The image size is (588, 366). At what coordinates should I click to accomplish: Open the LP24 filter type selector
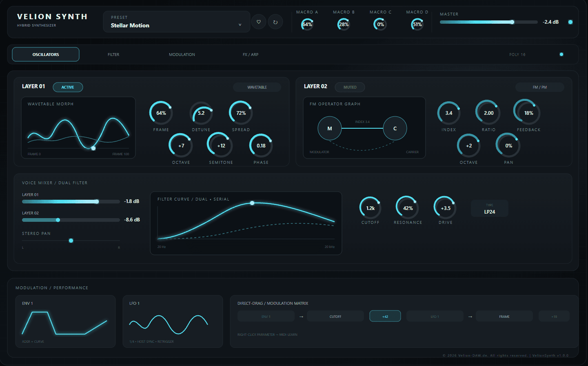pyautogui.click(x=490, y=208)
